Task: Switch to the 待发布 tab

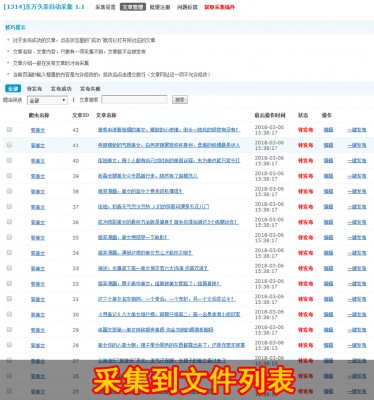Action: pyautogui.click(x=34, y=89)
